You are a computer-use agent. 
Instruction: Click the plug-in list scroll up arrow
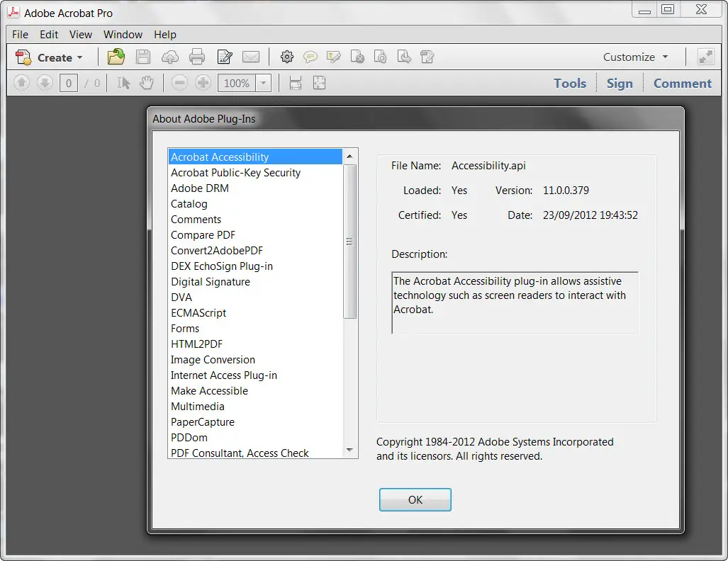click(349, 157)
